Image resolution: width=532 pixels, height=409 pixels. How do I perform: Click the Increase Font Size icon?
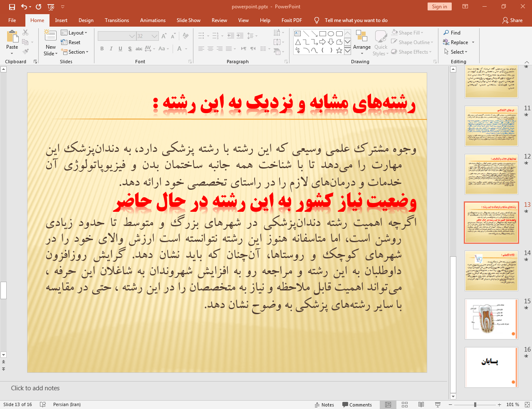(x=164, y=36)
